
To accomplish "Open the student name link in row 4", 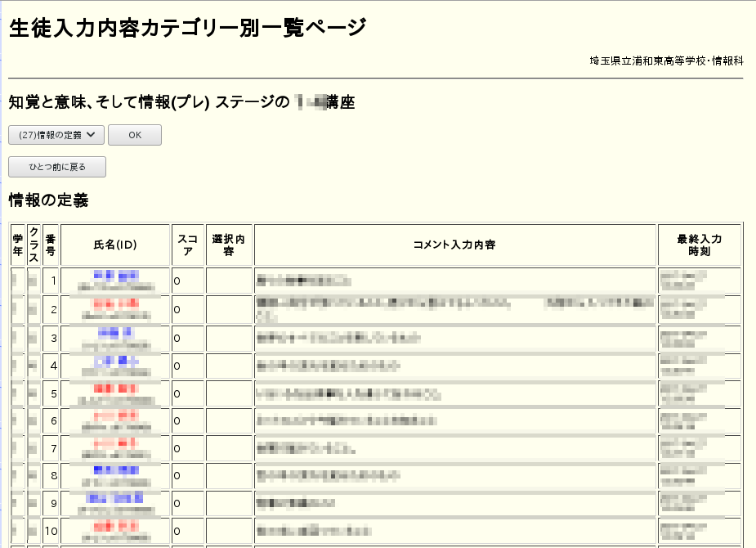I will [x=116, y=360].
